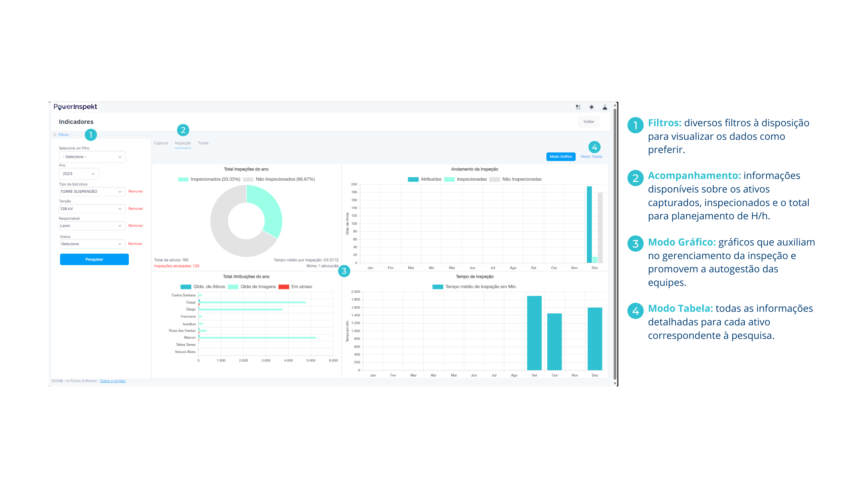The image size is (868, 488).
Task: Open the Sobre o projeto link
Action: (112, 381)
